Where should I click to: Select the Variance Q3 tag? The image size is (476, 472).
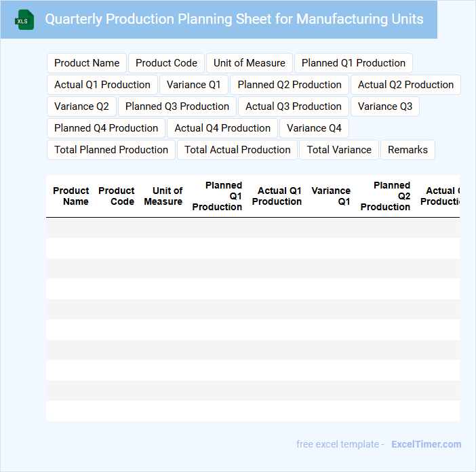point(385,106)
